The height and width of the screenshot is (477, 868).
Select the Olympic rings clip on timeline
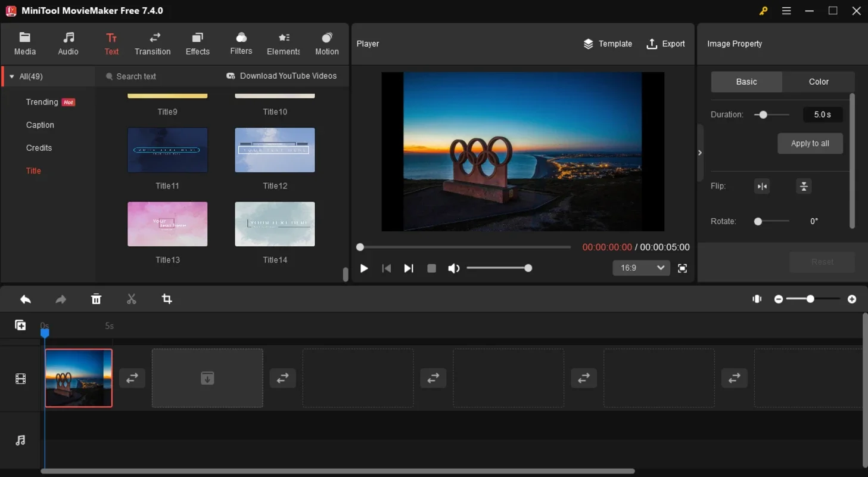click(x=79, y=378)
